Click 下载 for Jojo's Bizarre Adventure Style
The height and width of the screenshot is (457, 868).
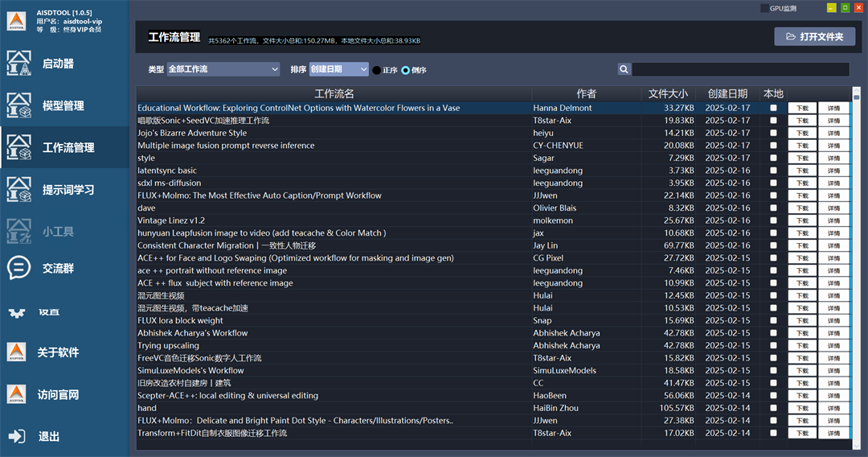coord(802,133)
